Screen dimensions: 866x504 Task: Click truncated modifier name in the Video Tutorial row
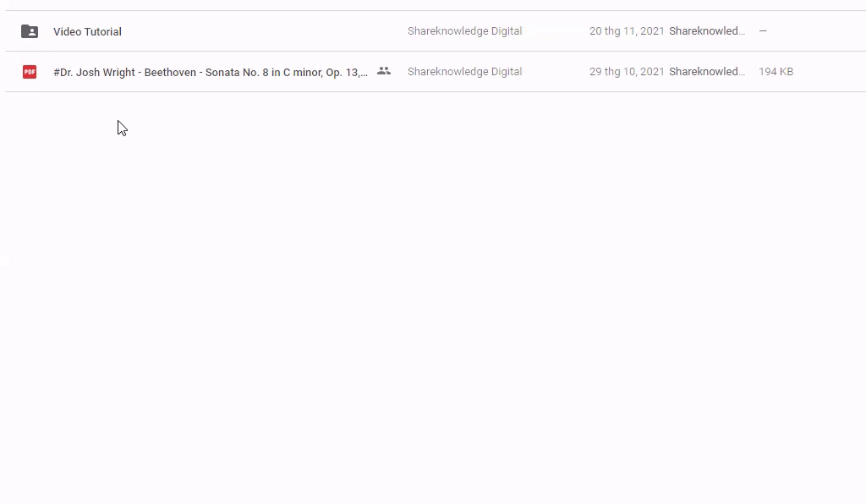[x=706, y=31]
